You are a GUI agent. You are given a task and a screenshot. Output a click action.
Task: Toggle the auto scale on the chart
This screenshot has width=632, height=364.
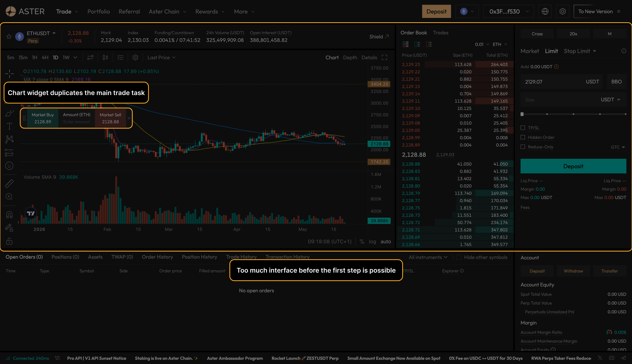coord(386,241)
